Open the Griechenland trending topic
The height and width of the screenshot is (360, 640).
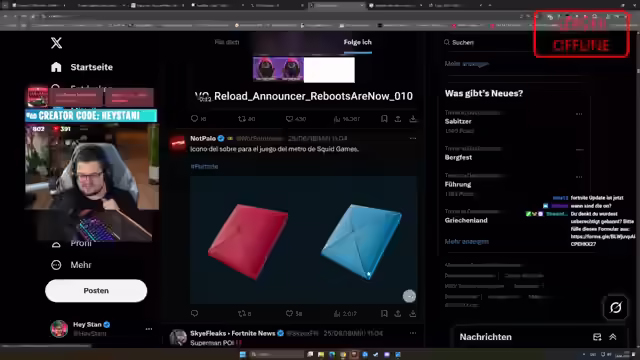pos(466,220)
